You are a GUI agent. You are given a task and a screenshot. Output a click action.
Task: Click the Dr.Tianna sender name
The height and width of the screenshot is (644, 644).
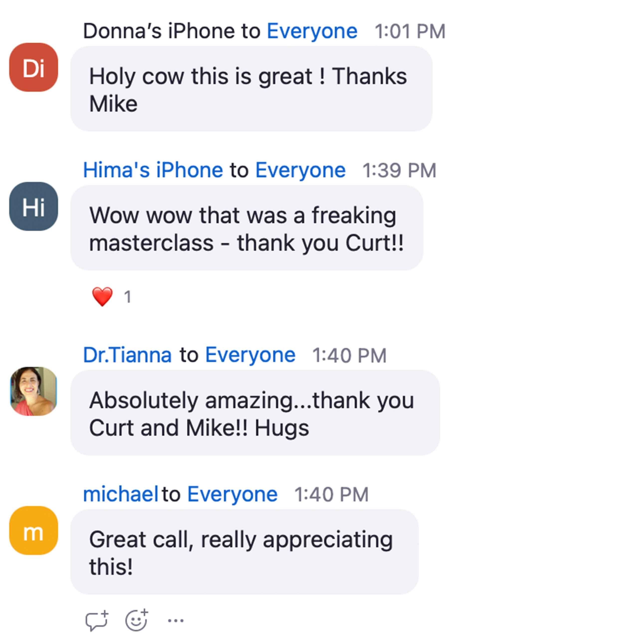click(x=127, y=355)
